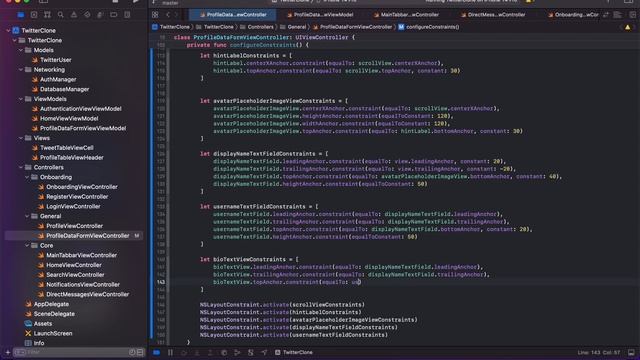This screenshot has width=640, height=360.
Task: Collapse the General group
Action: click(27, 216)
